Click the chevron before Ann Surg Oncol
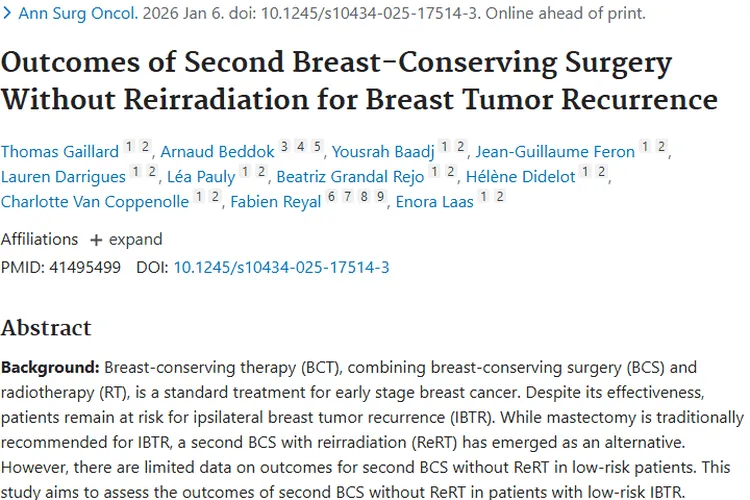The image size is (750, 500). pos(8,14)
